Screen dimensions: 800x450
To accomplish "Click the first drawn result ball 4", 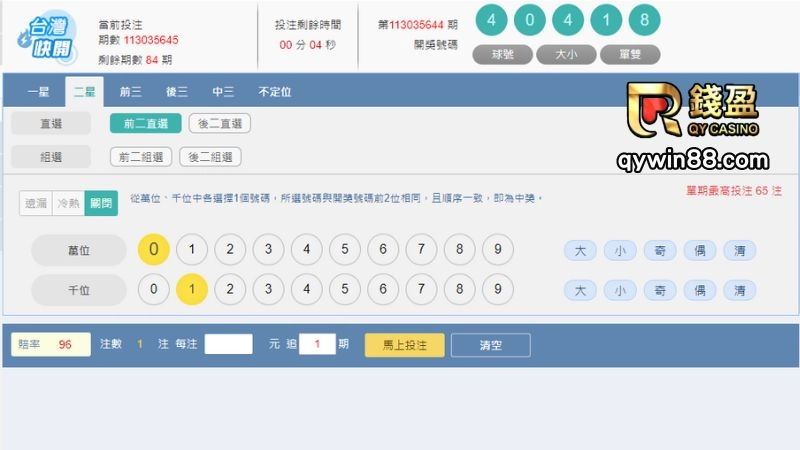I will 491,20.
